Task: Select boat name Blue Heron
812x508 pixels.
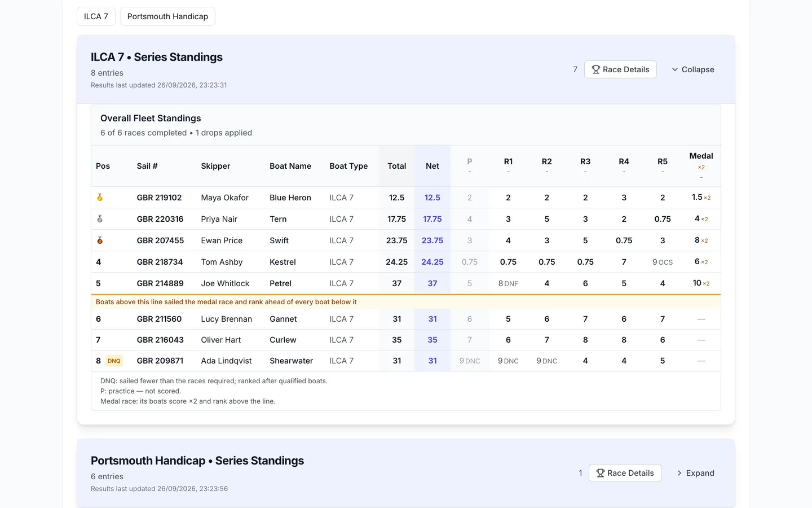Action: (x=290, y=198)
